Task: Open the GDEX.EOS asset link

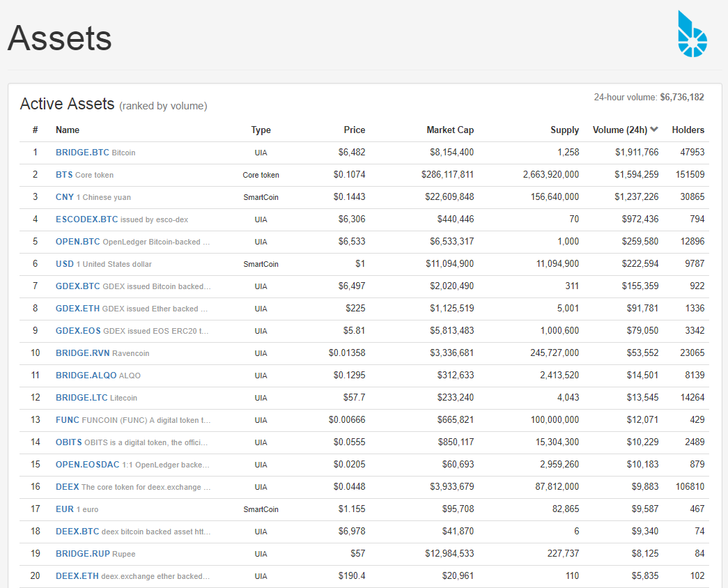Action: 78,331
